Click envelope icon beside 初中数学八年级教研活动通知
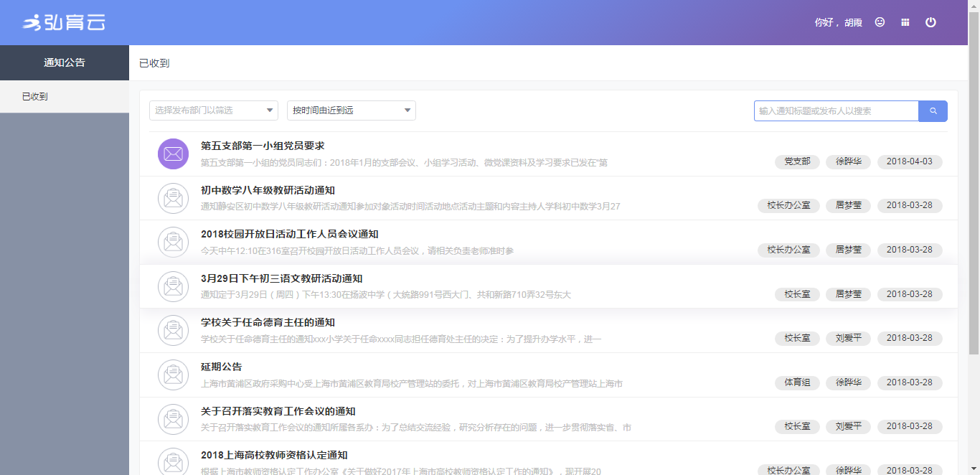 click(173, 199)
